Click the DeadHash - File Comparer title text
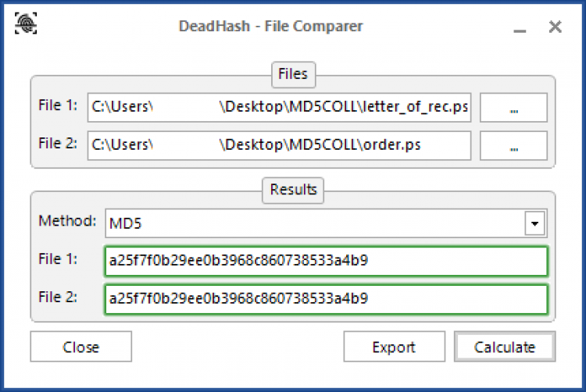586x392 pixels. 271,26
